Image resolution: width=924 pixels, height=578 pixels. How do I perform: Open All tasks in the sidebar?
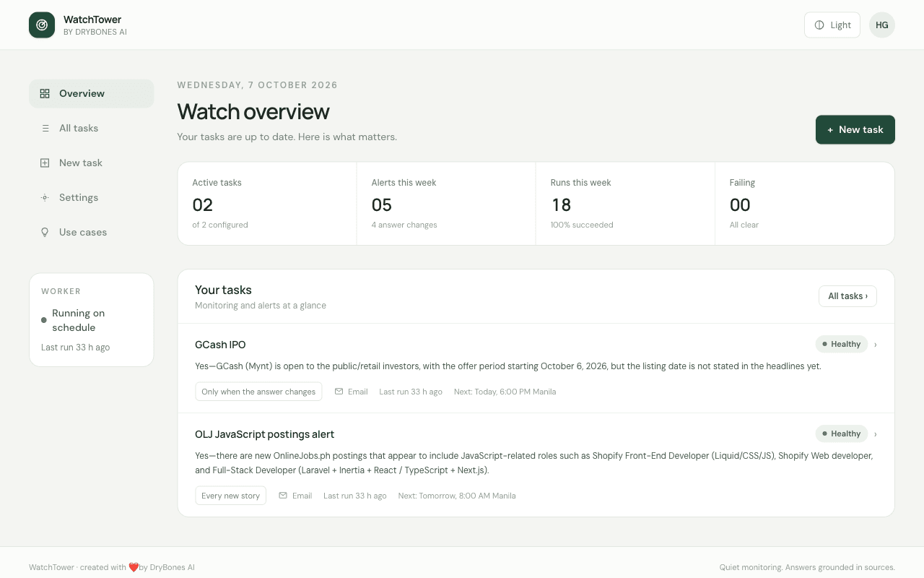pos(92,128)
